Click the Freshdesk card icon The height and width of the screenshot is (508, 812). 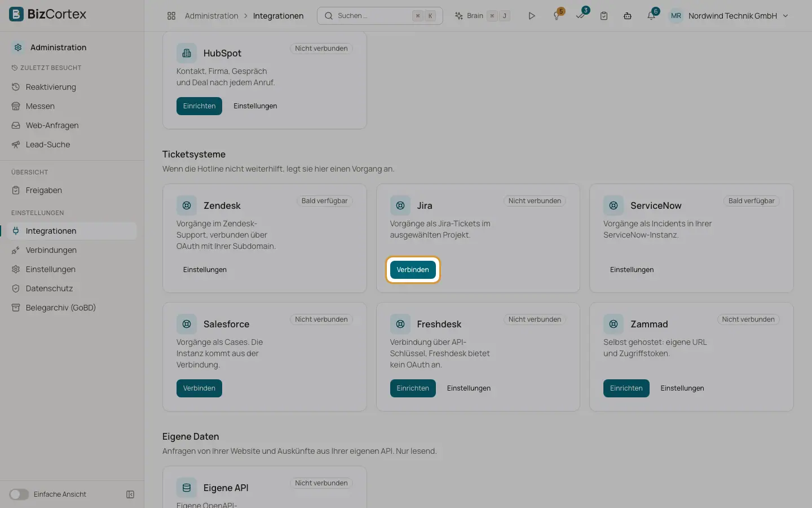(400, 324)
